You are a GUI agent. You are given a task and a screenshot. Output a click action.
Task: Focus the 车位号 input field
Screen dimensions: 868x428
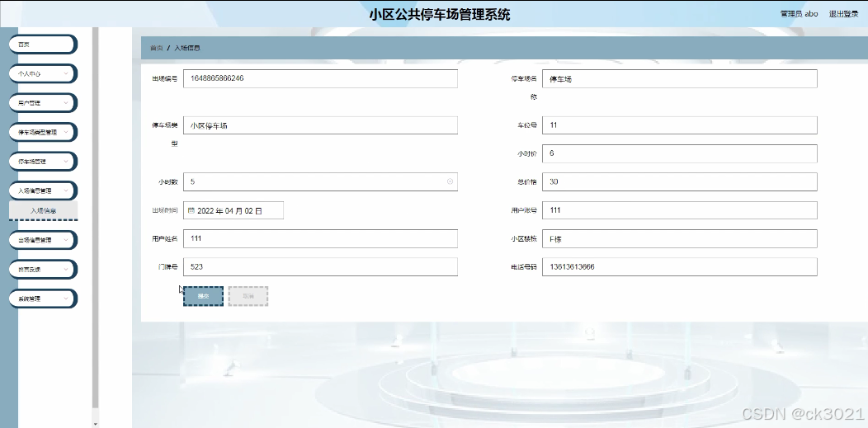[680, 125]
